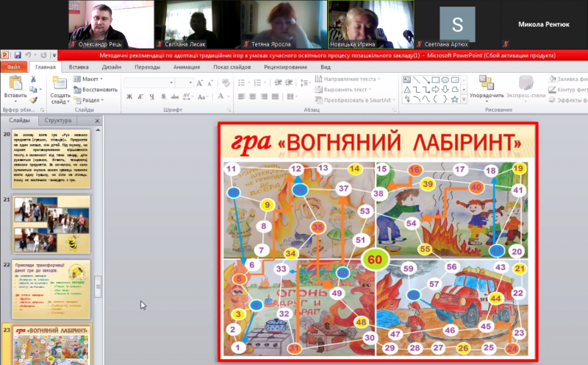Open the Макет layout dropdown
The image size is (588, 365).
(88, 79)
